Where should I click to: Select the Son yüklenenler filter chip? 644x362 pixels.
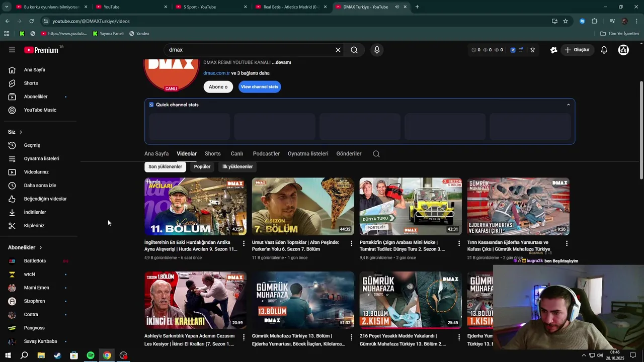click(x=165, y=166)
